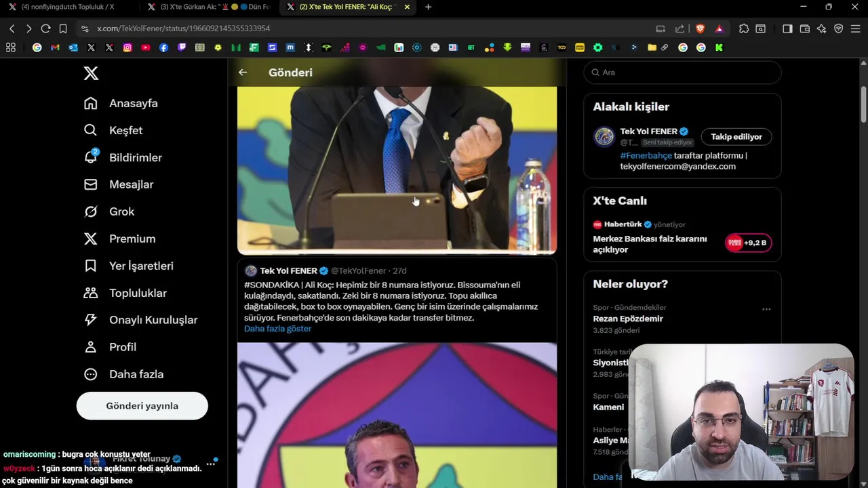
Task: Click browser forward button
Action: tap(28, 28)
